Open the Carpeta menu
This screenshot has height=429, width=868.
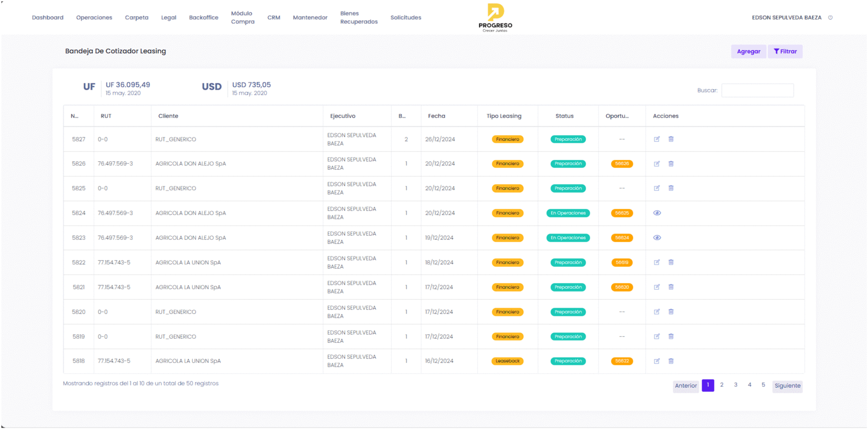[137, 17]
